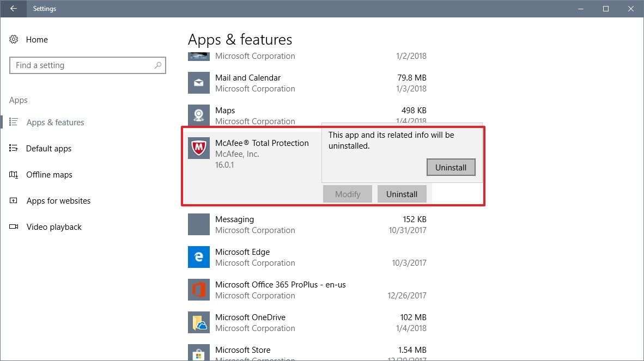Click the Messaging app icon

tap(198, 224)
